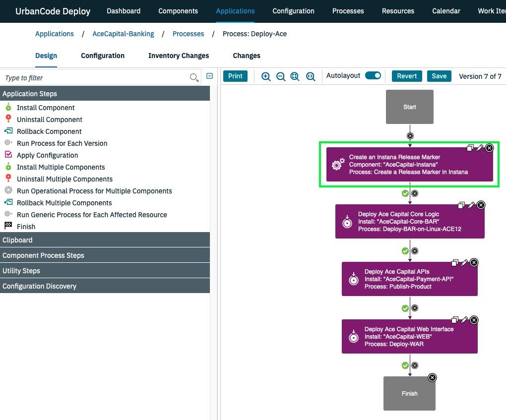Open the Components menu

click(178, 11)
